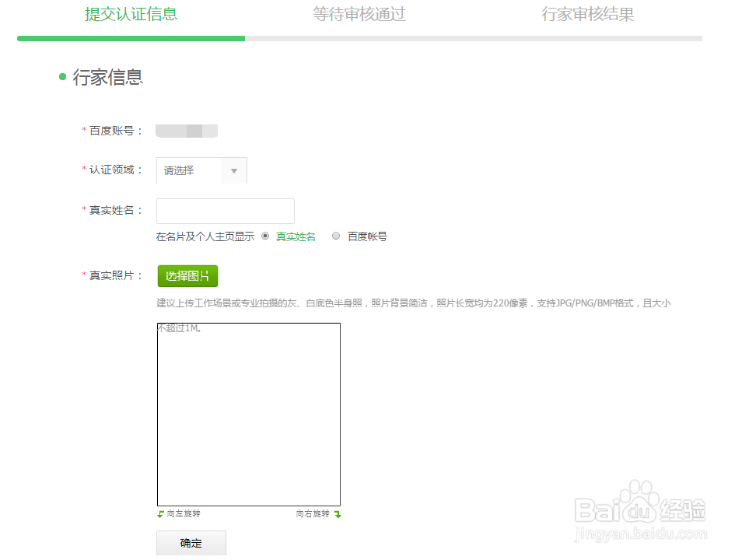Open the 请选择 certification field dropdown

(201, 170)
